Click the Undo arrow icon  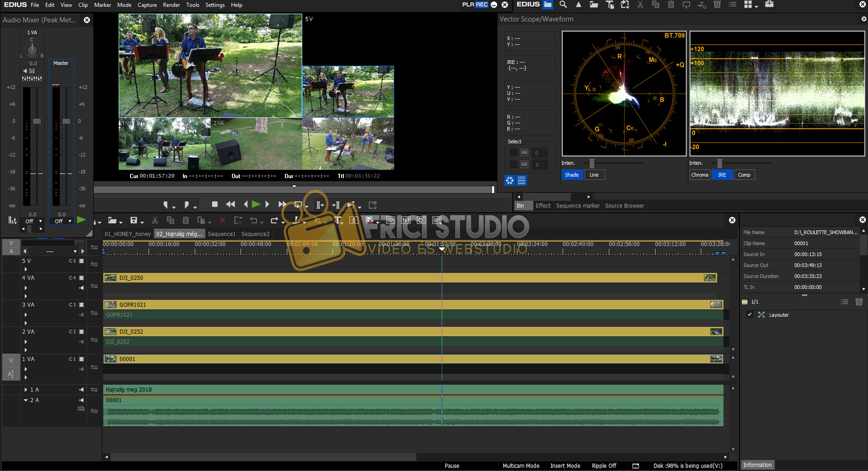click(x=254, y=220)
